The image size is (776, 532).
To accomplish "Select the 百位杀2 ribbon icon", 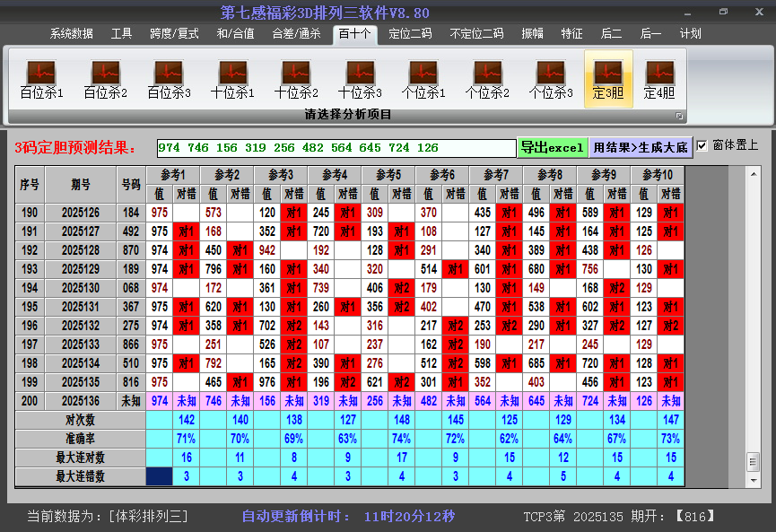I will (x=105, y=79).
